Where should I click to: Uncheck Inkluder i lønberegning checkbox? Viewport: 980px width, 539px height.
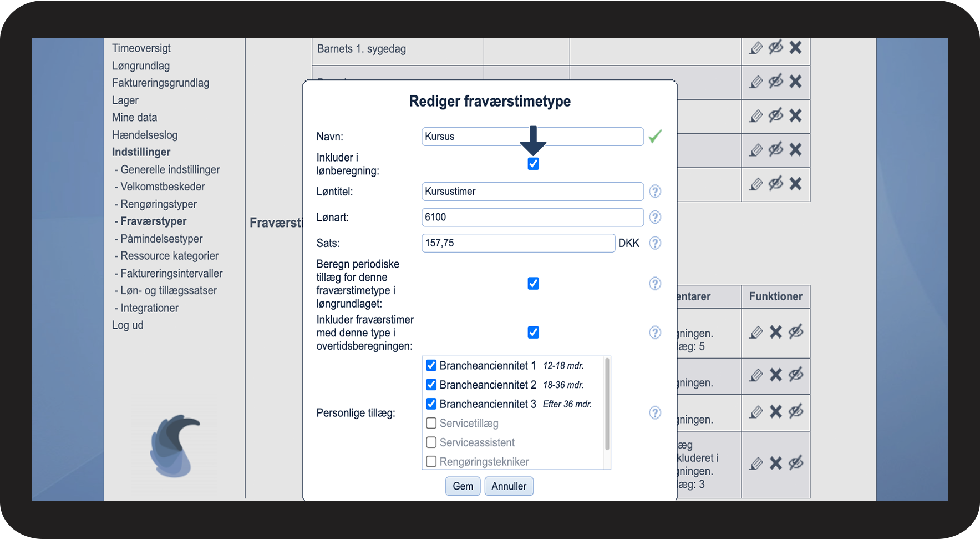[x=533, y=164]
